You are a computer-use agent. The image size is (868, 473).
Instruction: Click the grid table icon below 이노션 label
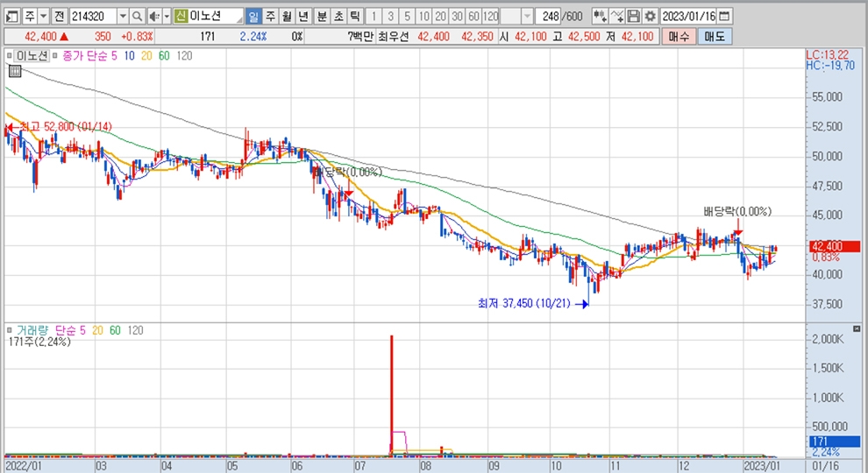[x=14, y=72]
